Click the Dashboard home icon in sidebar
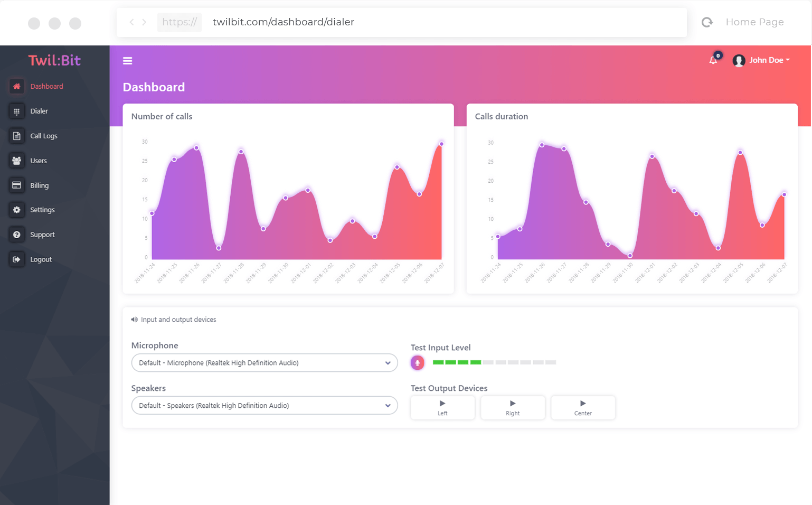This screenshot has height=505, width=812. [x=17, y=86]
